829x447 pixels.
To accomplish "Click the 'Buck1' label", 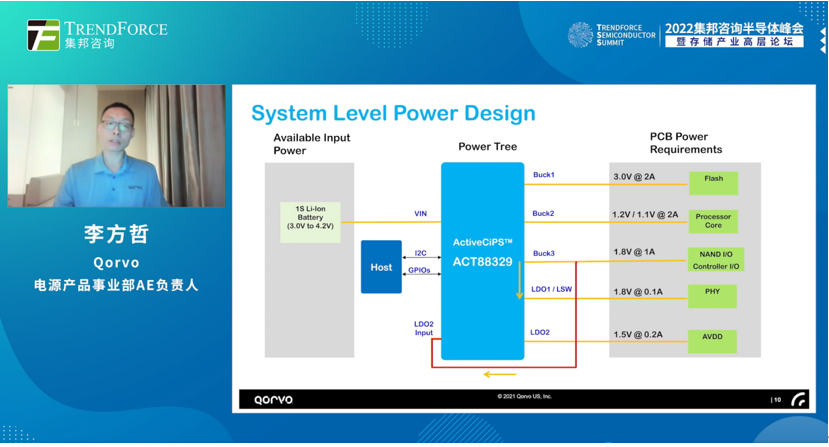I will point(544,175).
